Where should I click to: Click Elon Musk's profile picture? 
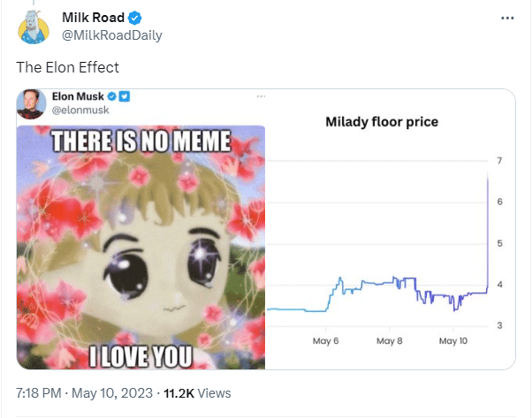(31, 103)
